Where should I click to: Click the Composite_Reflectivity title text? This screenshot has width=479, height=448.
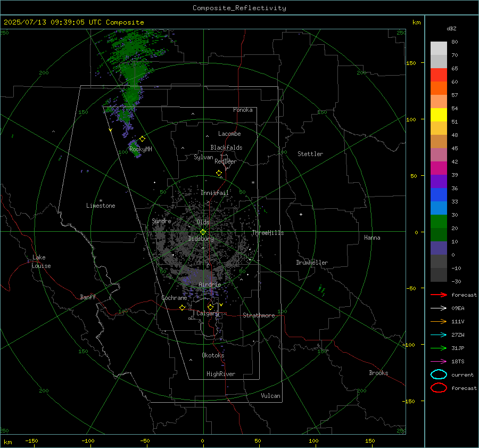tap(239, 8)
